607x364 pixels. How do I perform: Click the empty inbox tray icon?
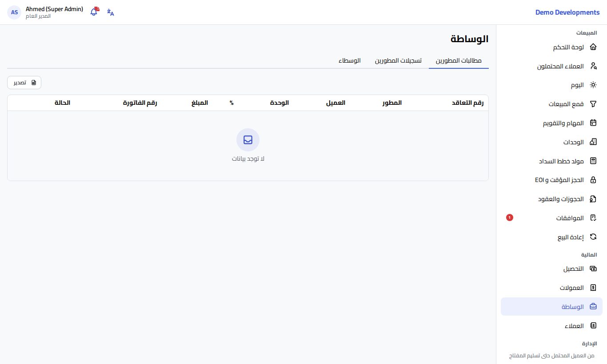[248, 140]
